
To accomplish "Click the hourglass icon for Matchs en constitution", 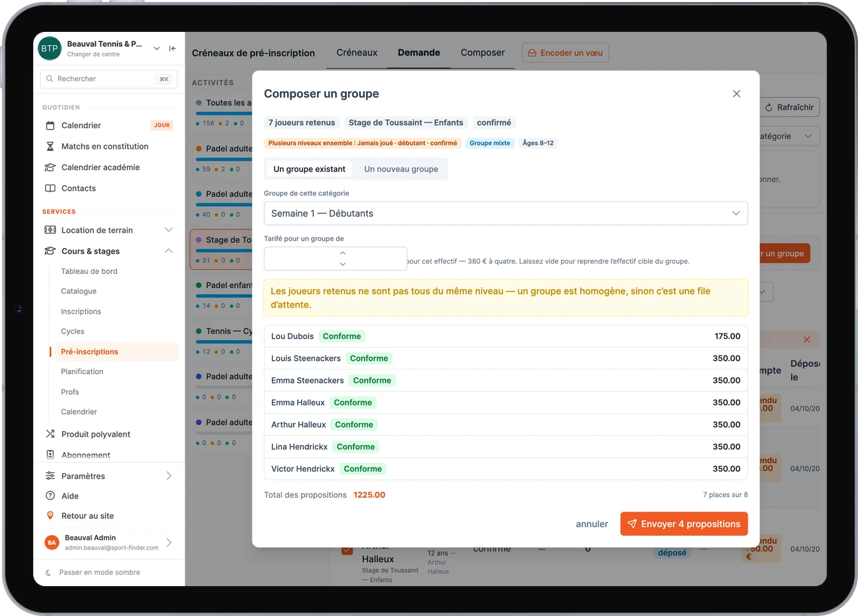I will click(50, 146).
